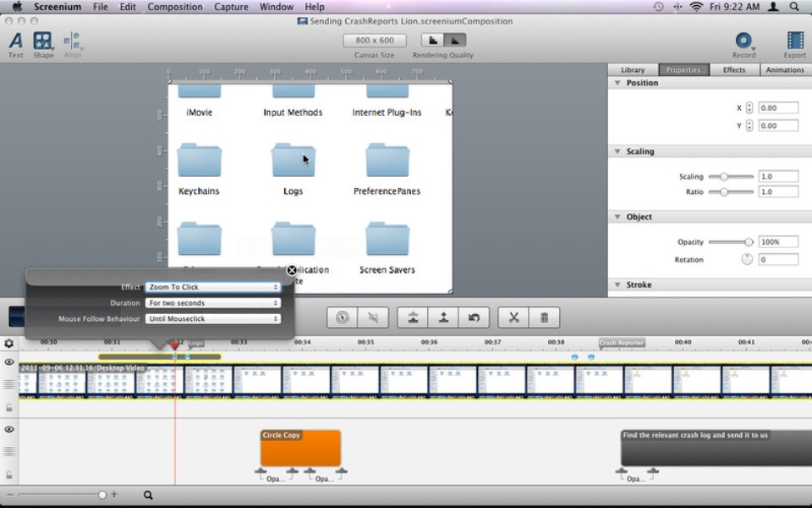812x508 pixels.
Task: Click the Y position stepper
Action: (749, 125)
